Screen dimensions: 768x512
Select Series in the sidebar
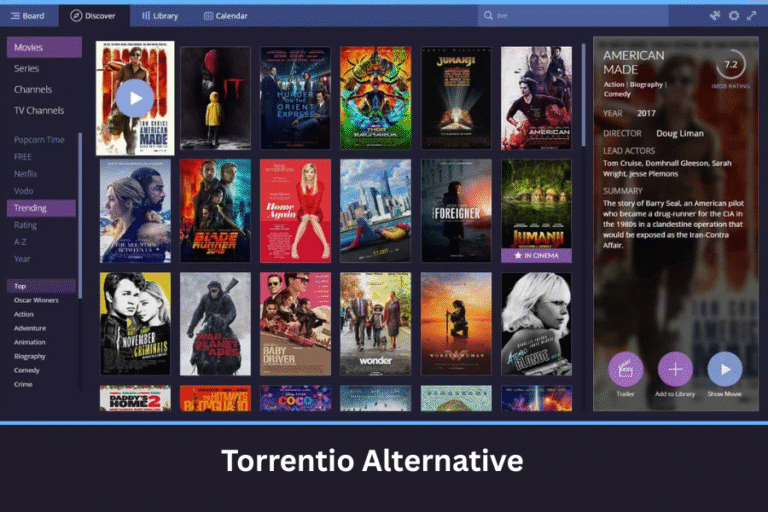(x=26, y=68)
